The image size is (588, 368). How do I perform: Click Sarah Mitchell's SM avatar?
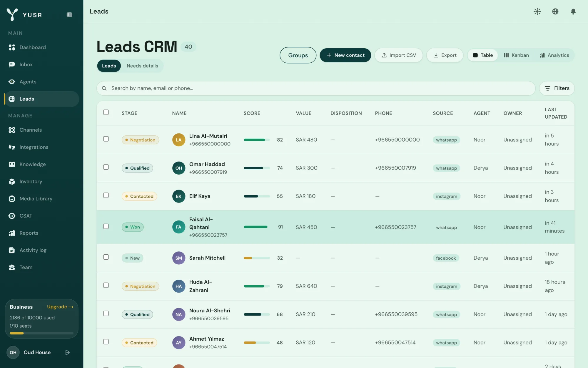coord(179,258)
